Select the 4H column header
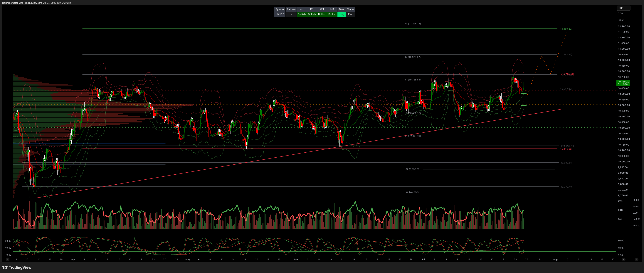This screenshot has width=644, height=273. (302, 9)
